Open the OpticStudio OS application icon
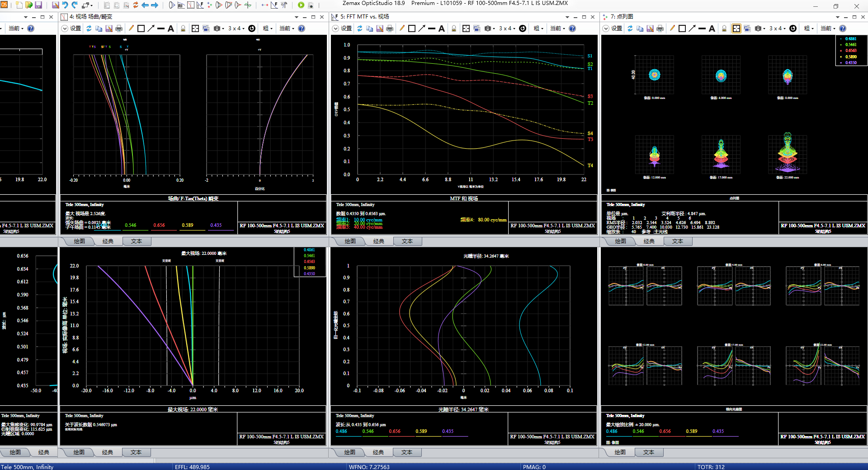 click(4, 5)
